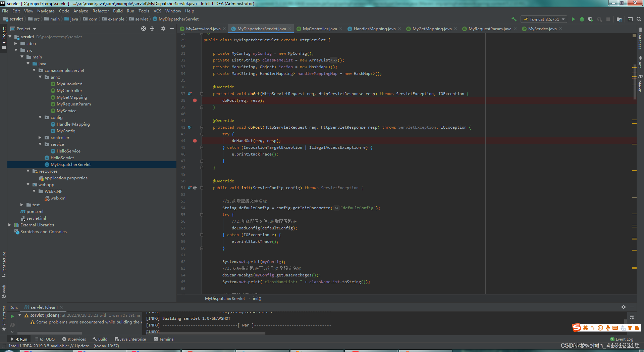Expand the .idea folder
This screenshot has height=352, width=644.
click(x=16, y=43)
